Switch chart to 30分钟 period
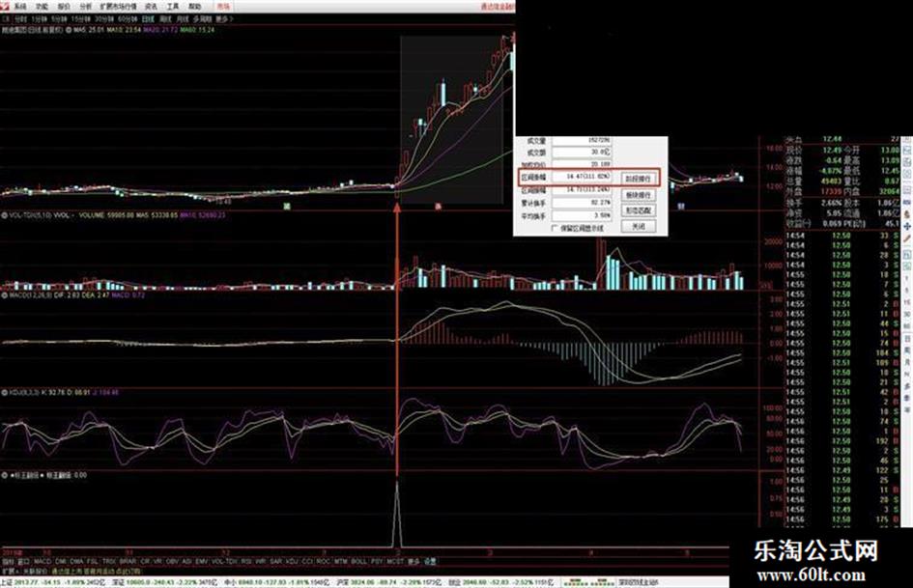This screenshot has height=588, width=913. 104,18
